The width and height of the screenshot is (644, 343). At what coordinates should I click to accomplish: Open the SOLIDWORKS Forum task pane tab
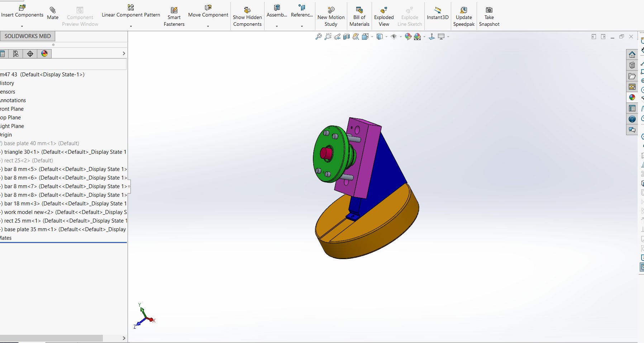pos(632,130)
